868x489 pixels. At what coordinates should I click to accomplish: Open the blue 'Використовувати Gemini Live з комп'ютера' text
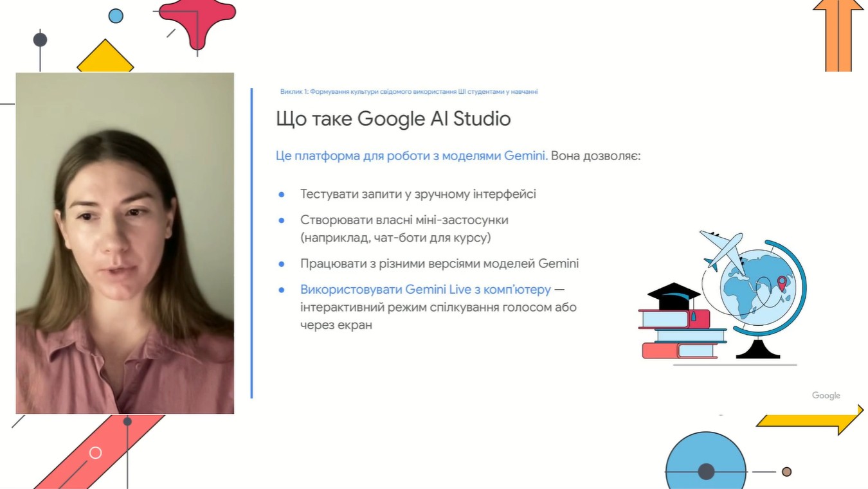pos(425,289)
